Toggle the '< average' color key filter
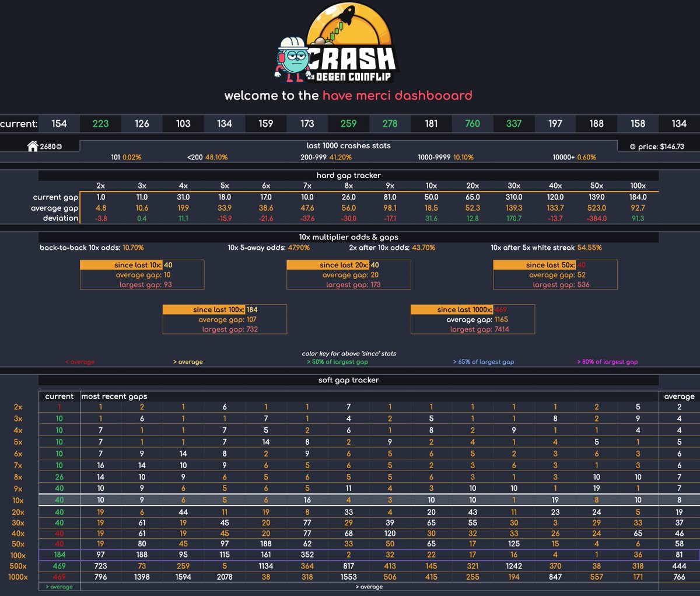 tap(79, 361)
